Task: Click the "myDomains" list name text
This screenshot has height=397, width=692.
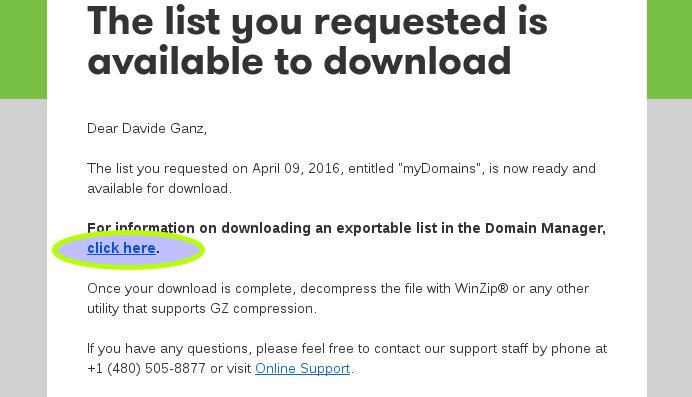Action: [439, 169]
